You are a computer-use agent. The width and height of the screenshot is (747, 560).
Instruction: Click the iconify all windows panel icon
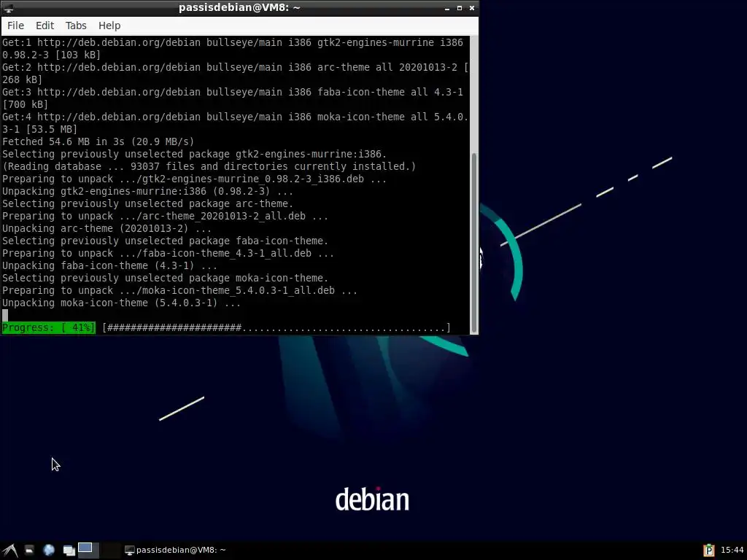69,551
